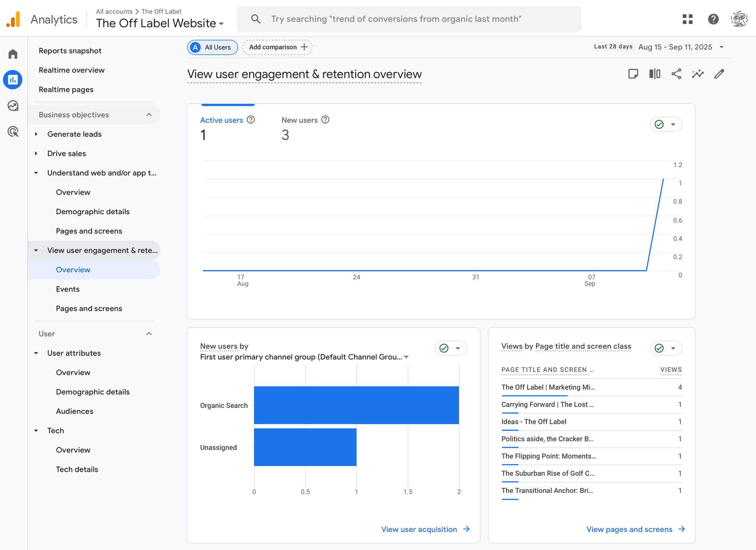Collapse the Tech topic
Screen dimensions: 756x550
(36, 431)
